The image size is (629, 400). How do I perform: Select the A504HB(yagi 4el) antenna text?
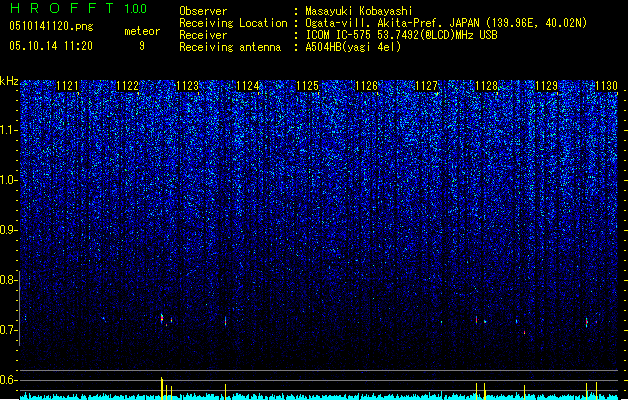tap(353, 47)
